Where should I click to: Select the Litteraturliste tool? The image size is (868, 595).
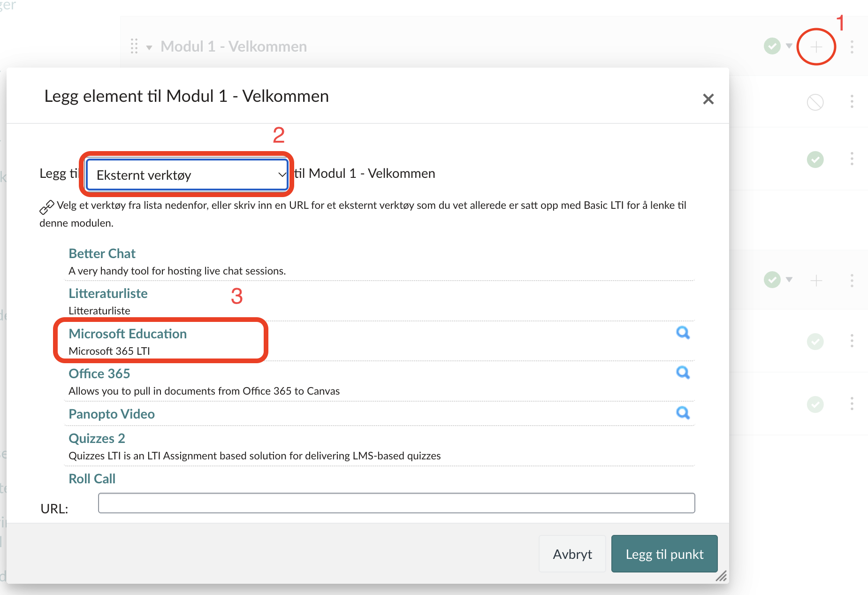tap(108, 293)
